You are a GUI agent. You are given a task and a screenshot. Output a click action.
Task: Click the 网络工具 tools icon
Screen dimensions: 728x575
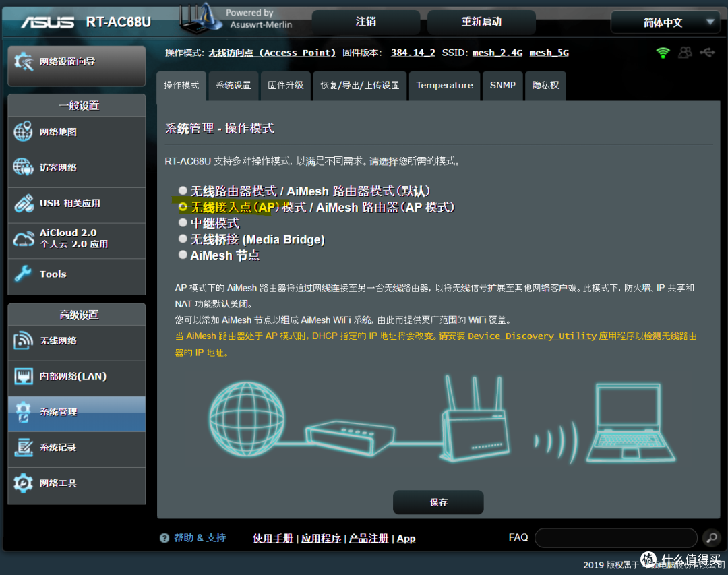(23, 483)
